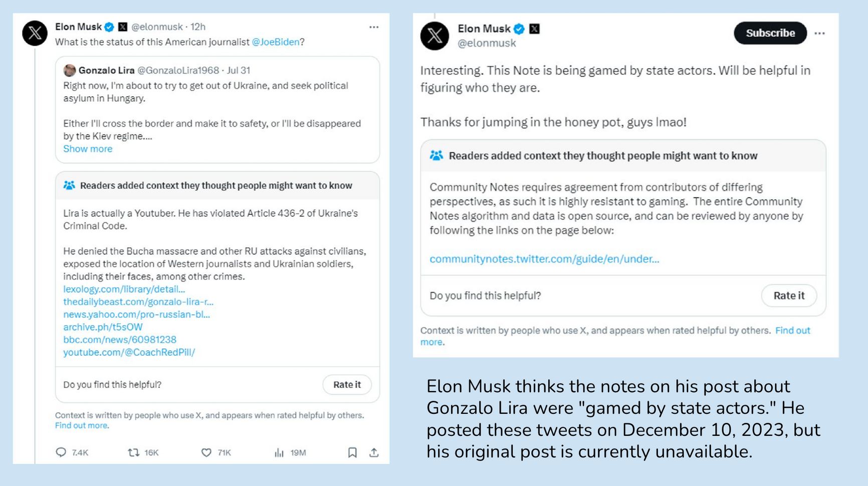The image size is (868, 486).
Task: Open the views analytics icon
Action: coord(279,452)
